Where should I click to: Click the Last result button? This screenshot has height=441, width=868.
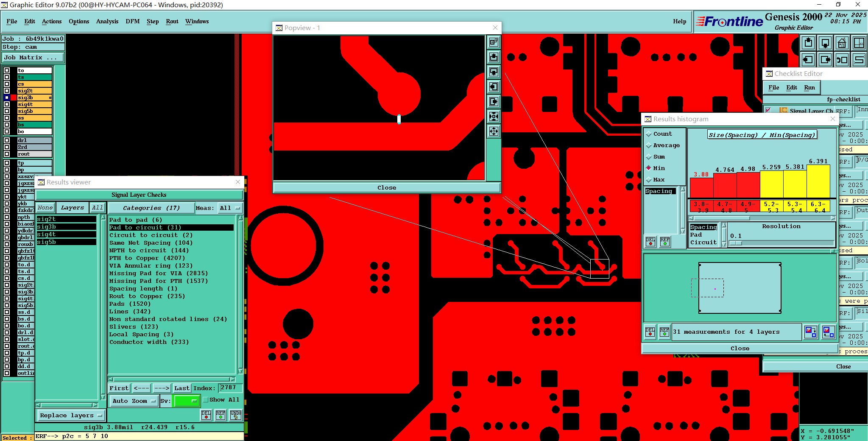[x=182, y=388]
